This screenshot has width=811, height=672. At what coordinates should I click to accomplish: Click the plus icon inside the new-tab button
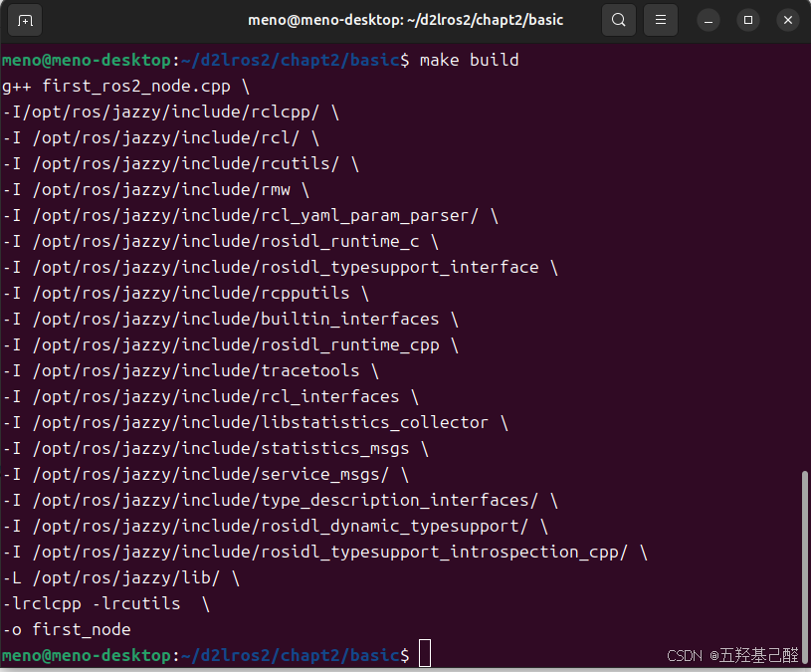(25, 19)
